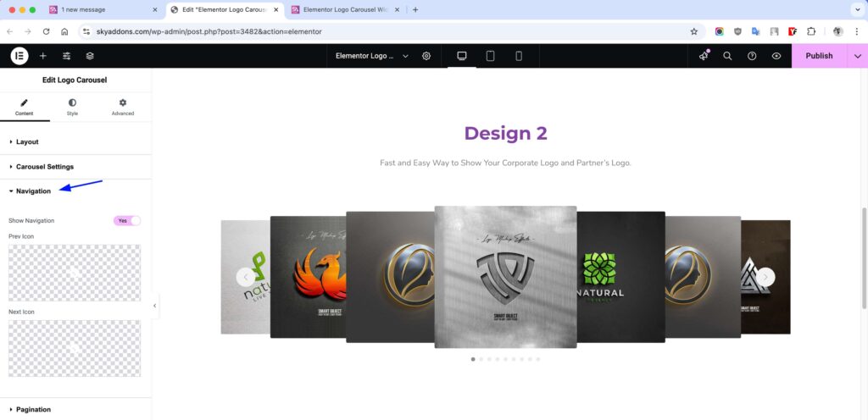The width and height of the screenshot is (868, 420).
Task: Bookmark this page with the star icon
Action: click(693, 31)
